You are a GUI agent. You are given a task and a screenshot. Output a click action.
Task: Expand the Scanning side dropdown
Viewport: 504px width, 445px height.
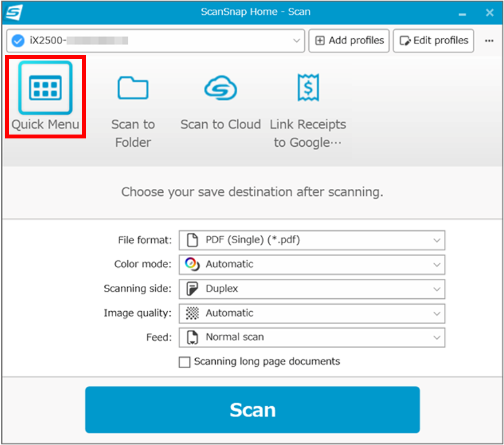312,289
